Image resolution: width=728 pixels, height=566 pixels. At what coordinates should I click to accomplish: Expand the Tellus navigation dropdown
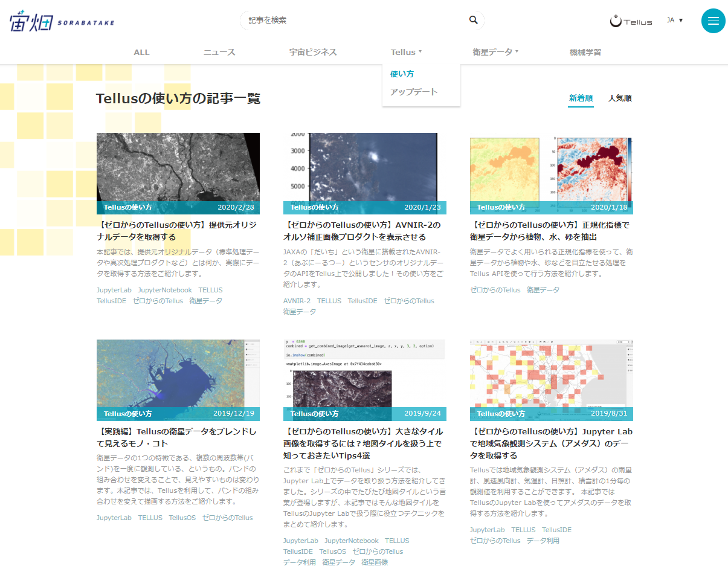click(x=406, y=53)
